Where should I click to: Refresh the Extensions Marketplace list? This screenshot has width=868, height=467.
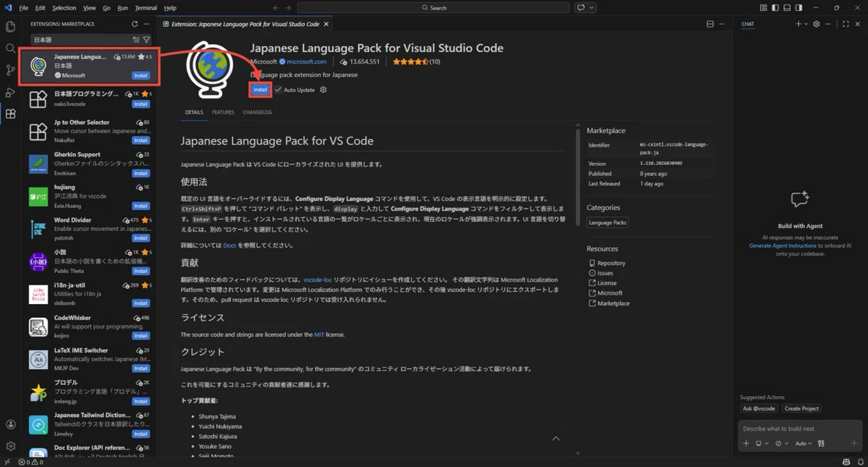click(135, 24)
